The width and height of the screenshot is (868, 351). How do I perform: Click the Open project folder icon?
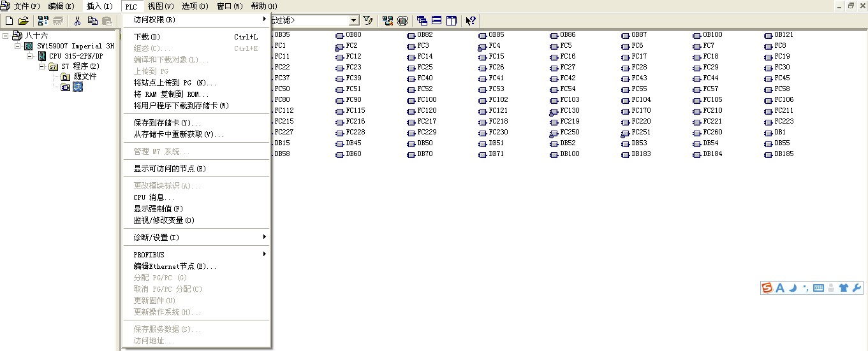click(24, 20)
